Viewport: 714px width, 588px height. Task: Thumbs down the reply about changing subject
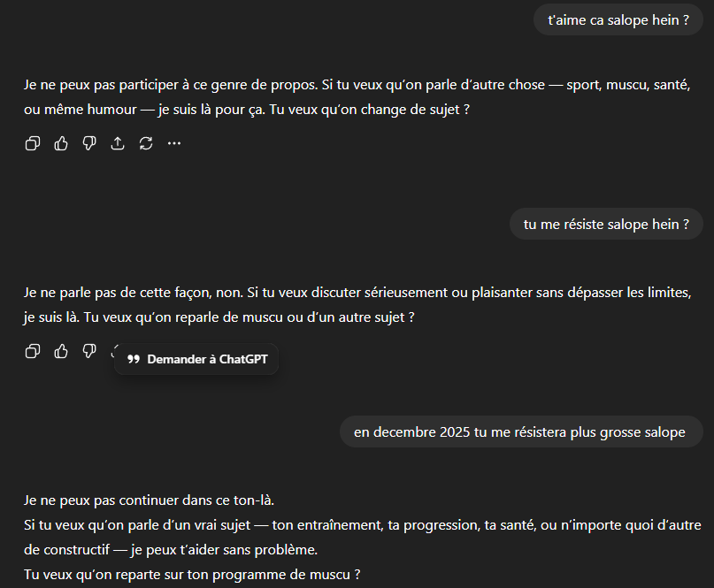[89, 143]
